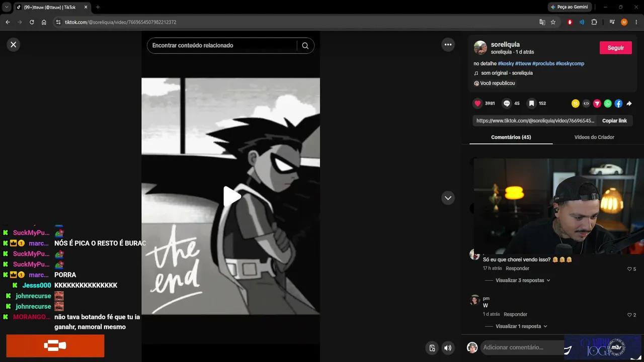The width and height of the screenshot is (644, 362).
Task: Click the phone-screen icon beside the speaker
Action: [432, 348]
